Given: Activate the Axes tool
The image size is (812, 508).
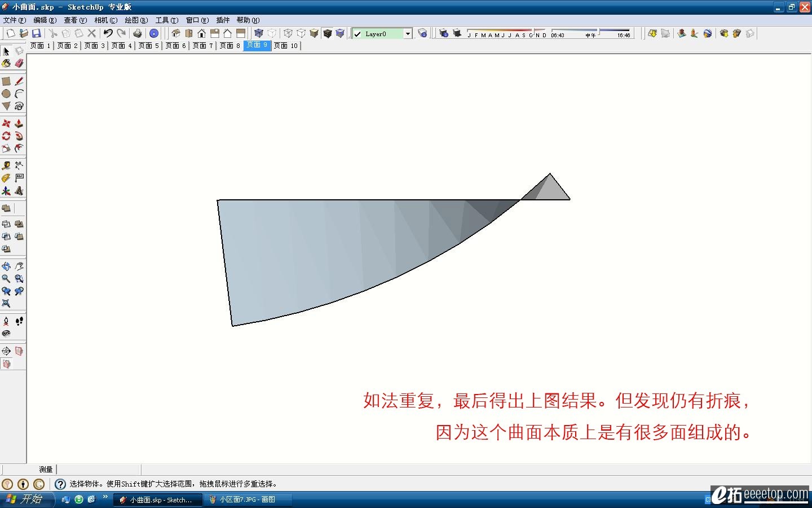Looking at the screenshot, I should click(x=6, y=191).
